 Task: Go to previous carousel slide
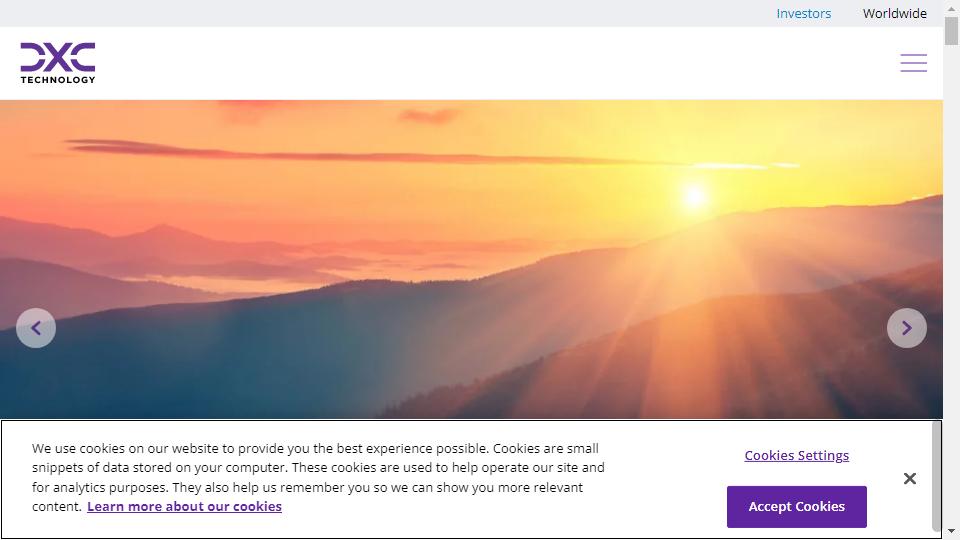tap(36, 328)
